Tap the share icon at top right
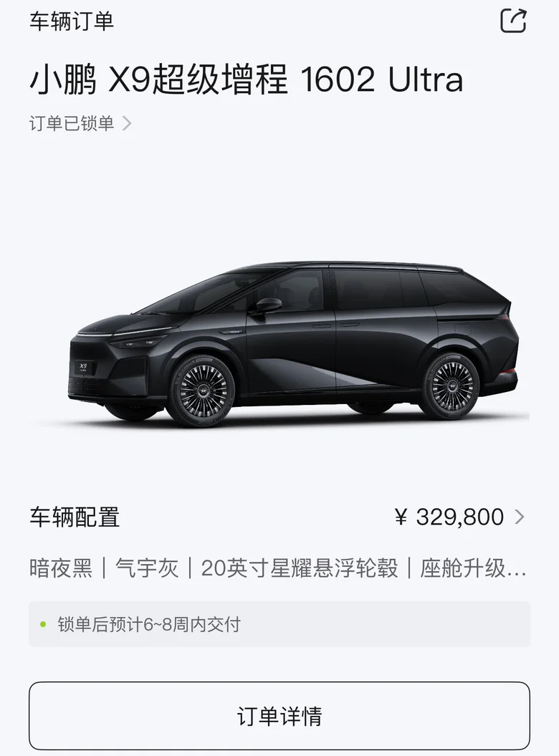The image size is (559, 756). coord(513,21)
